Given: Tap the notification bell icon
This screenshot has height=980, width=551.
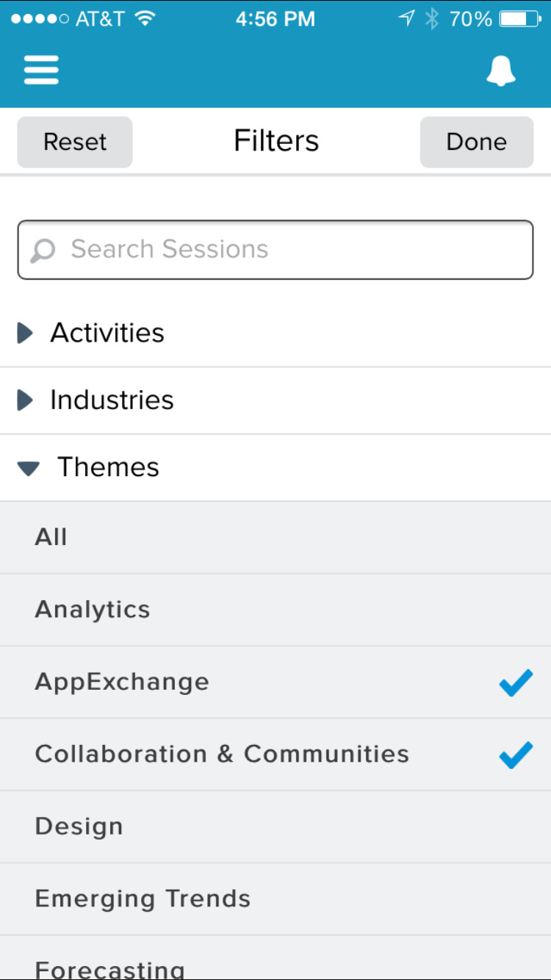Looking at the screenshot, I should 501,71.
